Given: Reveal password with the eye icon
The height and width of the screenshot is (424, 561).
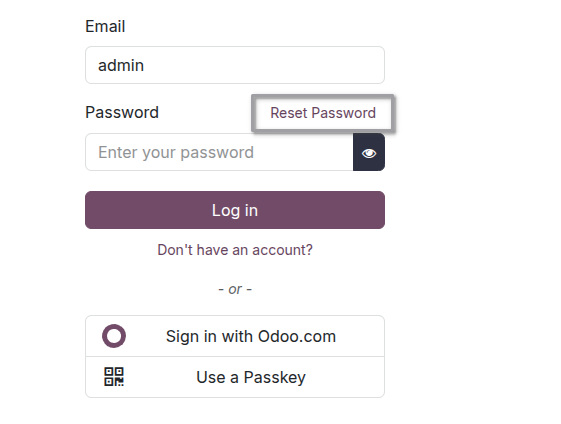Looking at the screenshot, I should point(369,153).
